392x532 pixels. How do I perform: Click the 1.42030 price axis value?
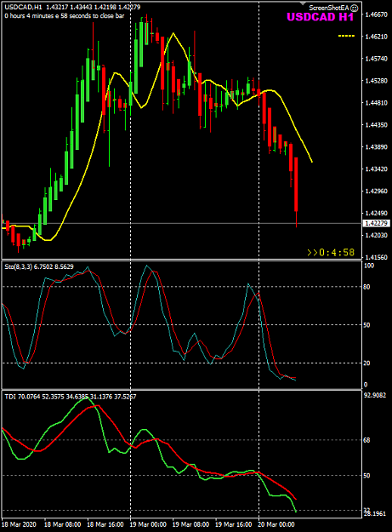[376, 235]
